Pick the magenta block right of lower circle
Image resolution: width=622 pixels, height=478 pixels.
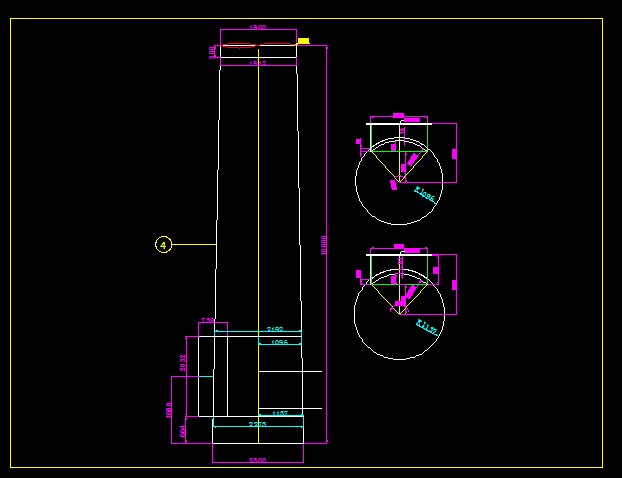[454, 285]
